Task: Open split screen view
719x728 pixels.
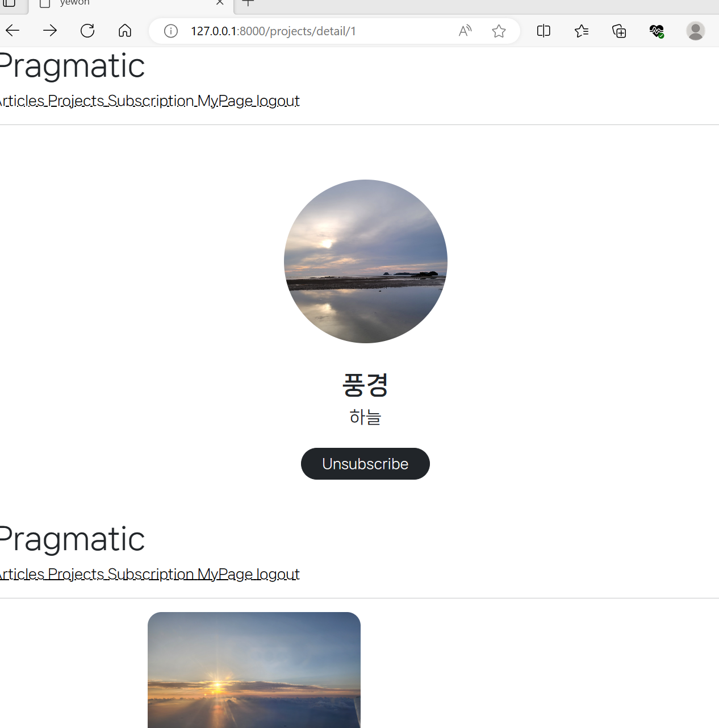Action: coord(544,31)
